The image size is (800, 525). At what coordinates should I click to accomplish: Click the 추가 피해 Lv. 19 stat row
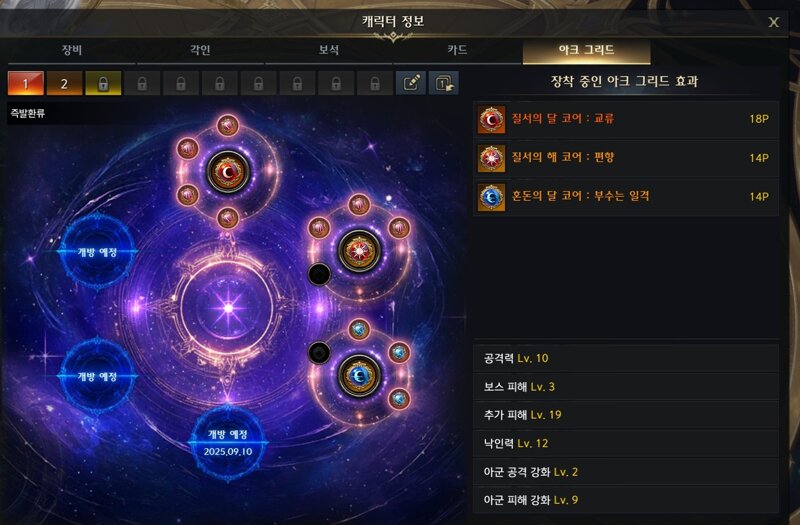point(626,415)
